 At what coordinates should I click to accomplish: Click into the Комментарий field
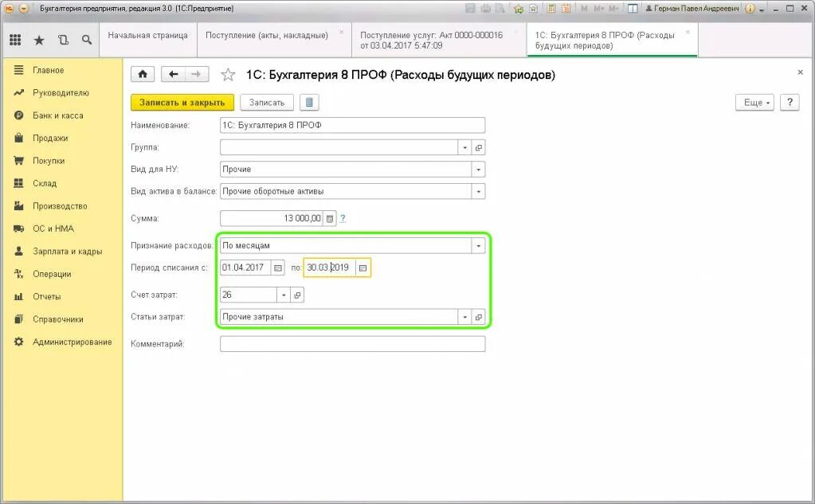(x=352, y=344)
